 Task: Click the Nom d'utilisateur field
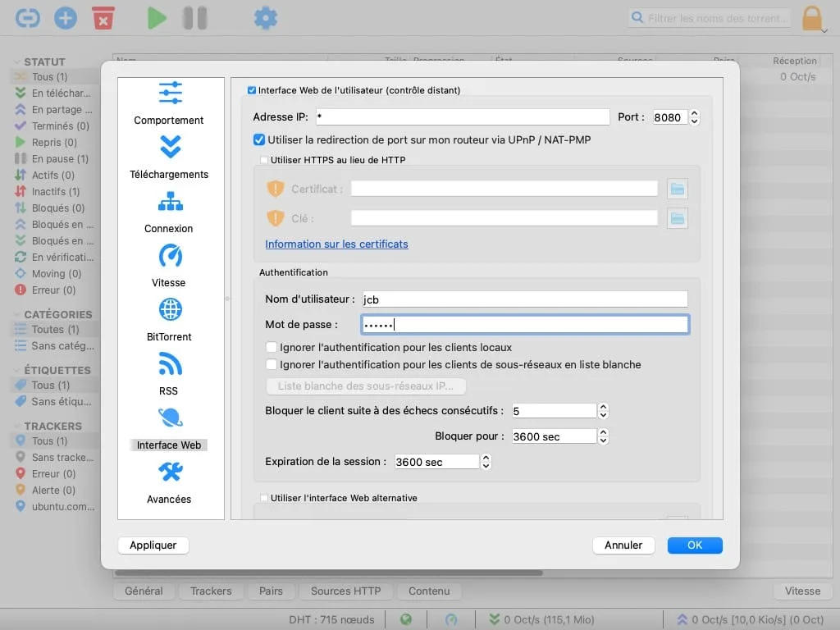click(525, 299)
